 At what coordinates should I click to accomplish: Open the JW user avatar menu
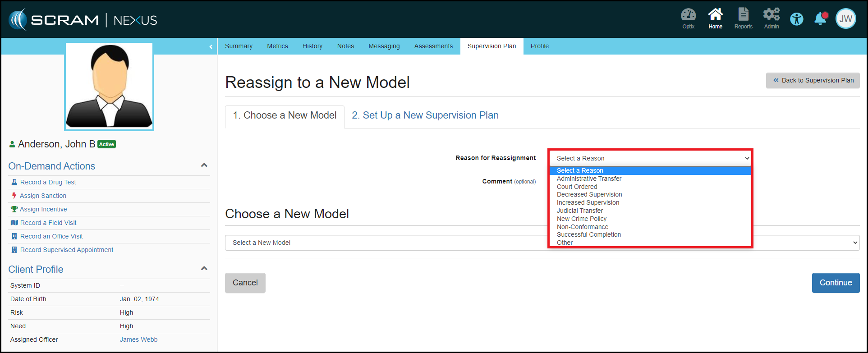pyautogui.click(x=845, y=19)
